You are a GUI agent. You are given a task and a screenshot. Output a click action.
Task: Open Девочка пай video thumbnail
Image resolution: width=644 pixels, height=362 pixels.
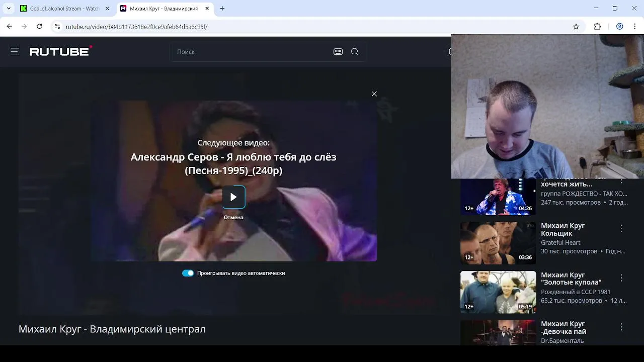(x=498, y=333)
